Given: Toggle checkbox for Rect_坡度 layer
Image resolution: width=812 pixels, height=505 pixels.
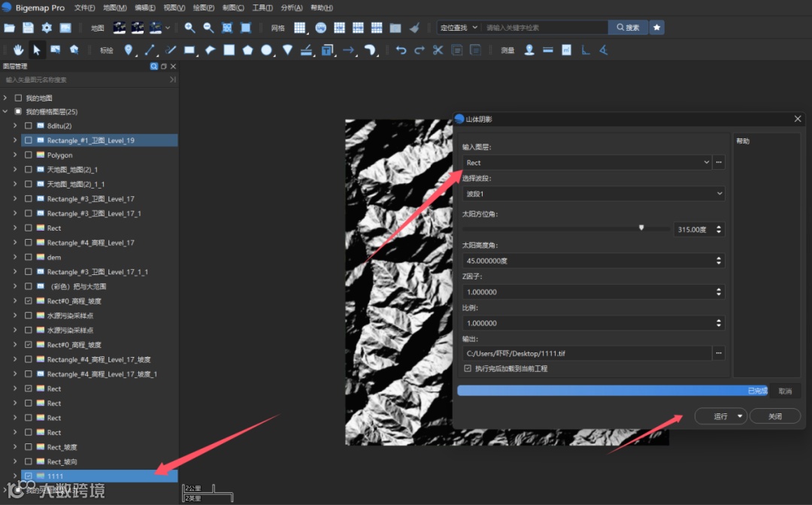Looking at the screenshot, I should pyautogui.click(x=29, y=446).
